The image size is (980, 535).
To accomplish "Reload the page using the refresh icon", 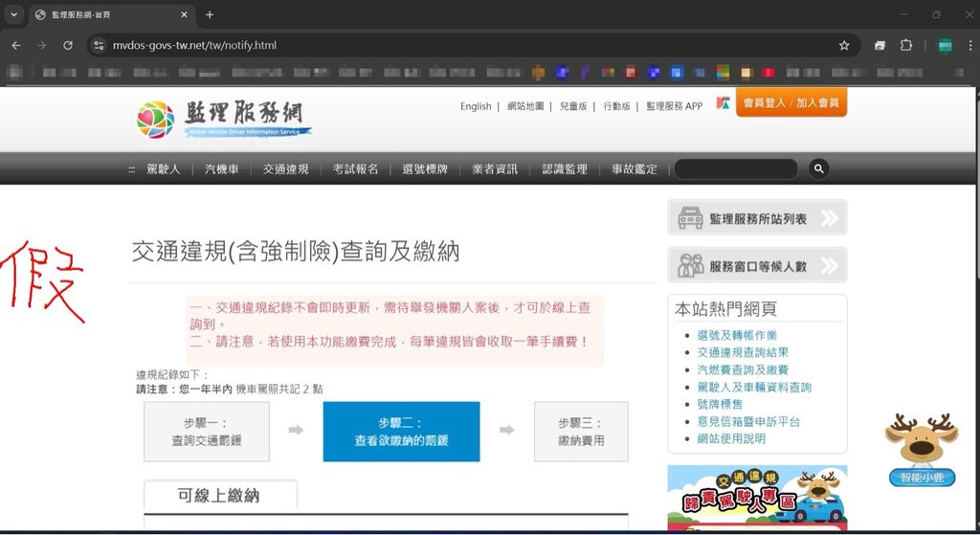I will click(68, 45).
